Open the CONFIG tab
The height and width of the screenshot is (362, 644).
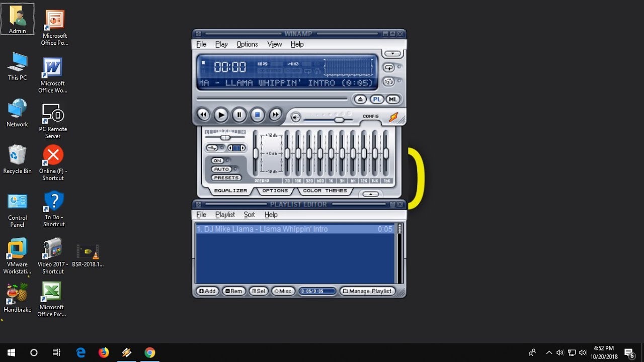coord(371,116)
